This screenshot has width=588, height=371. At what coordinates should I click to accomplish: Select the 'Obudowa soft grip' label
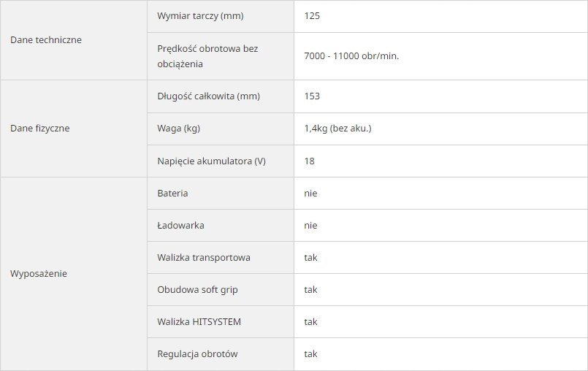[x=197, y=290]
